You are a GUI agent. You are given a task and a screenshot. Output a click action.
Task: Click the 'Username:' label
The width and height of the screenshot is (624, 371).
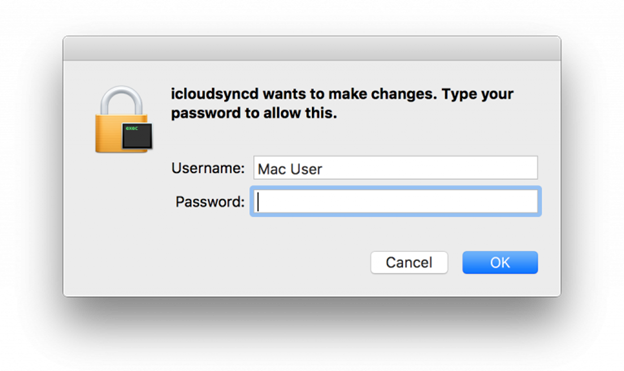[x=208, y=168]
